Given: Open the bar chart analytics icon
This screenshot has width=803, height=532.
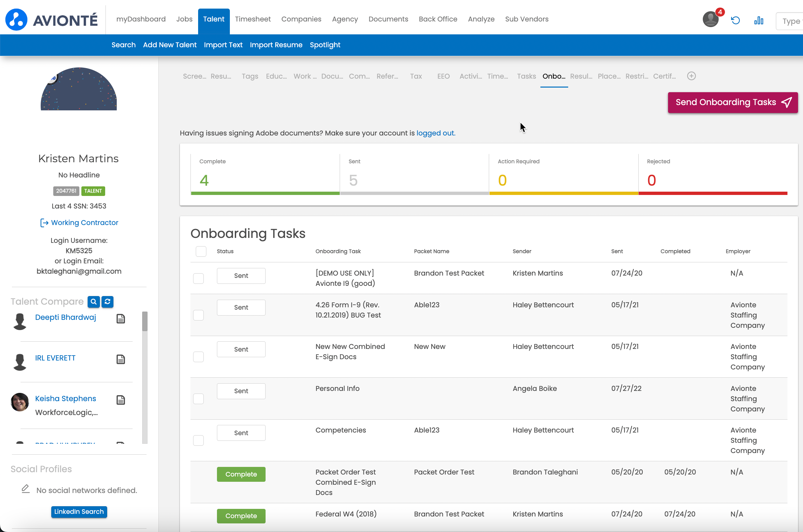Looking at the screenshot, I should click(759, 21).
